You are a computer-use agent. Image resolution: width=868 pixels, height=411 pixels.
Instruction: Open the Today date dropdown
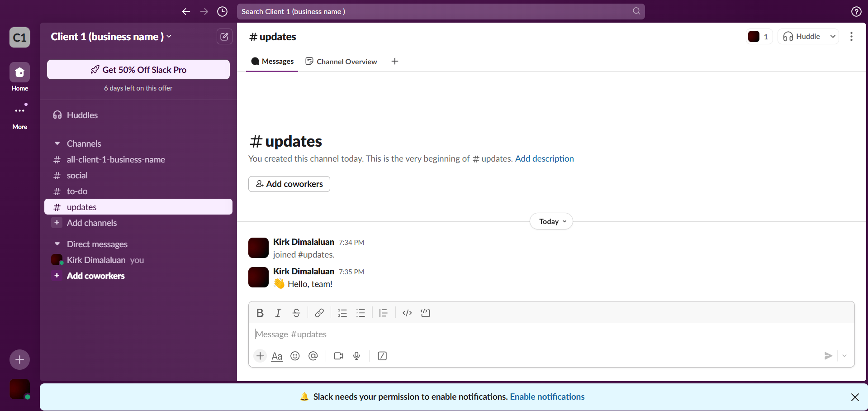(551, 221)
